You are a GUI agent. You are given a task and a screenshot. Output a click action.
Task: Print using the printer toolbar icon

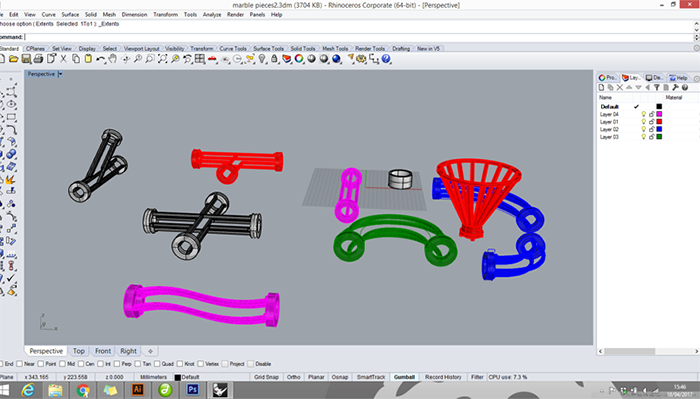[x=38, y=59]
